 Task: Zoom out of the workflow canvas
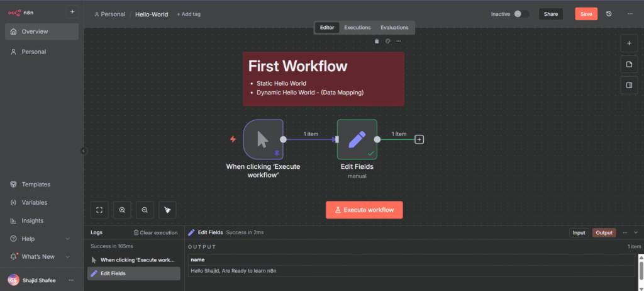point(145,210)
